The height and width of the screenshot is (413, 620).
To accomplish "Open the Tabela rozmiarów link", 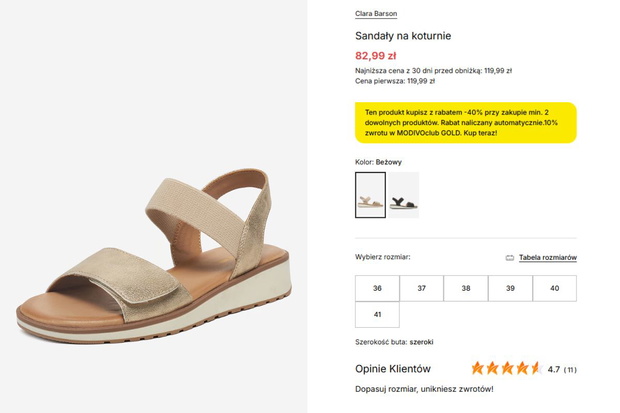I will tap(548, 258).
